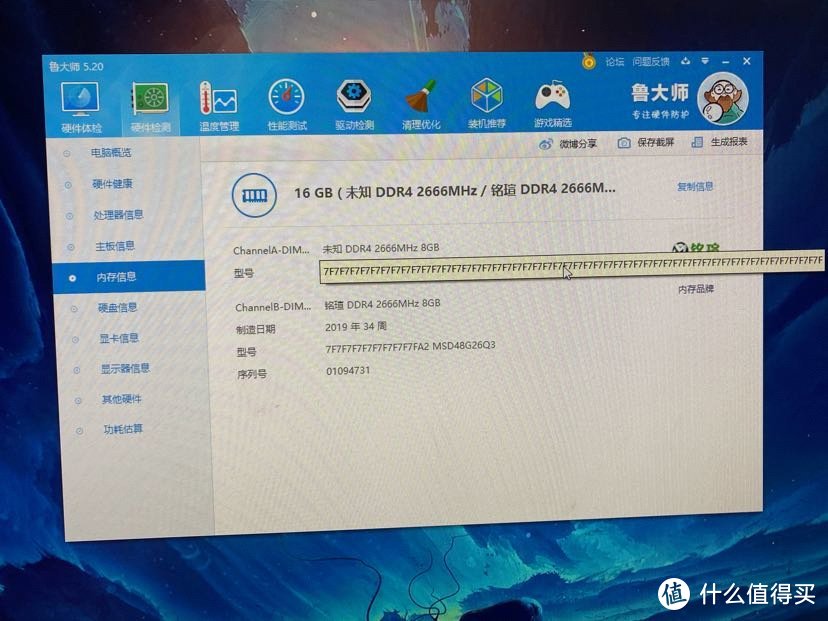
Task: Open 清理优化 cleanup optimization
Action: pyautogui.click(x=421, y=105)
